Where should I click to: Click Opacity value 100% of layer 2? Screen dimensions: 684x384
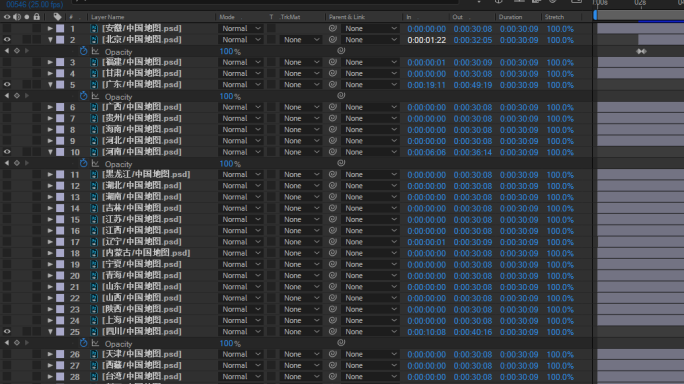(x=230, y=51)
